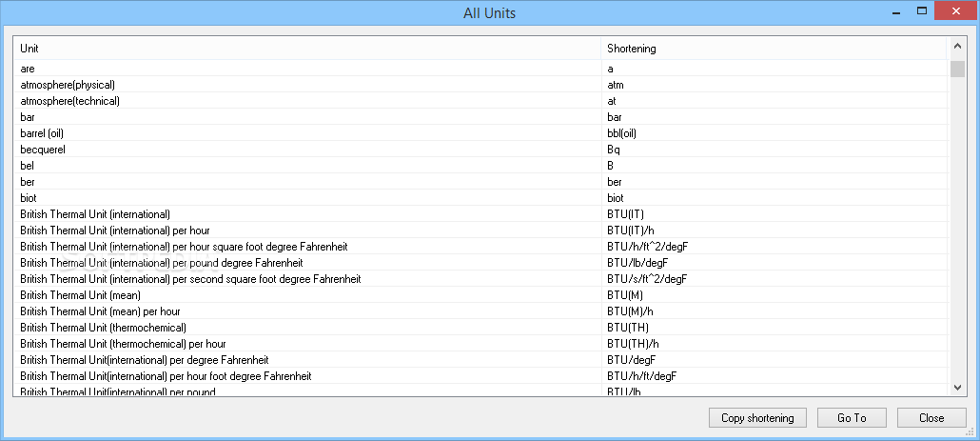Select 'British Thermal Unit (mean)' row

point(480,296)
